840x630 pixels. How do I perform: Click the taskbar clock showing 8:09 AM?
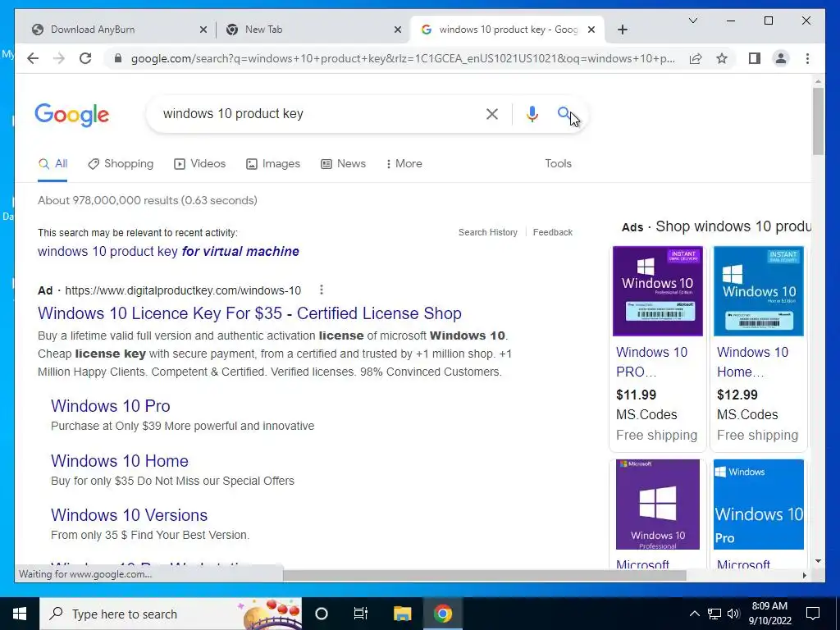pos(769,614)
